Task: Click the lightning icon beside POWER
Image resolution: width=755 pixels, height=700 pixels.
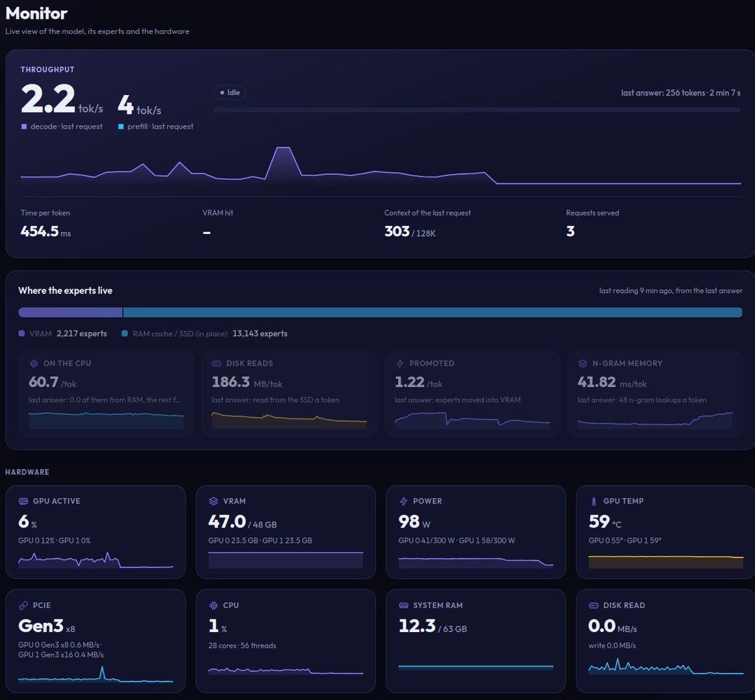Action: (x=403, y=501)
